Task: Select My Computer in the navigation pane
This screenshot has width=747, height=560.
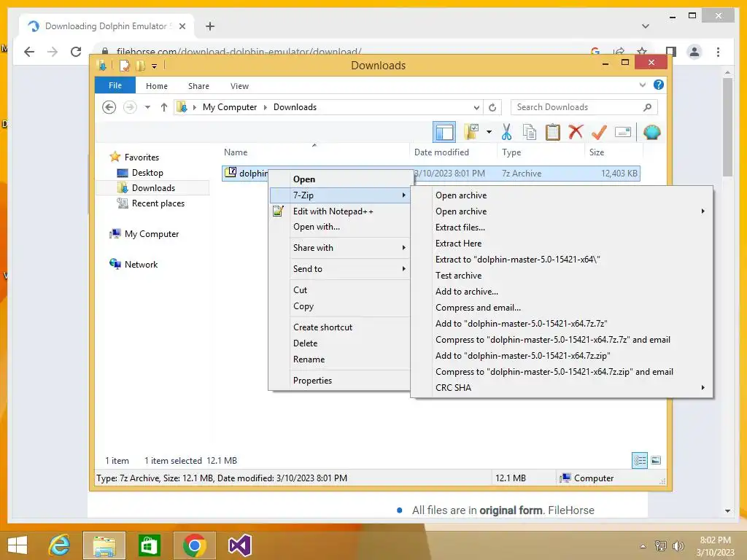Action: 152,234
